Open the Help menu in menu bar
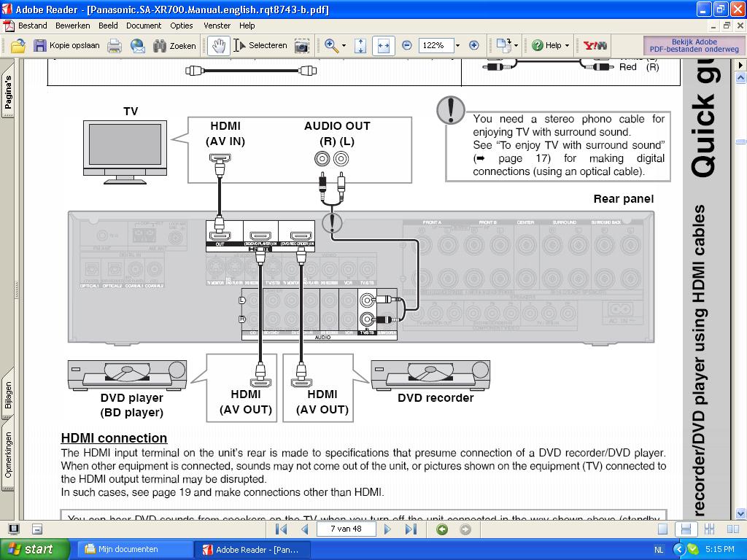747x560 pixels. (247, 26)
